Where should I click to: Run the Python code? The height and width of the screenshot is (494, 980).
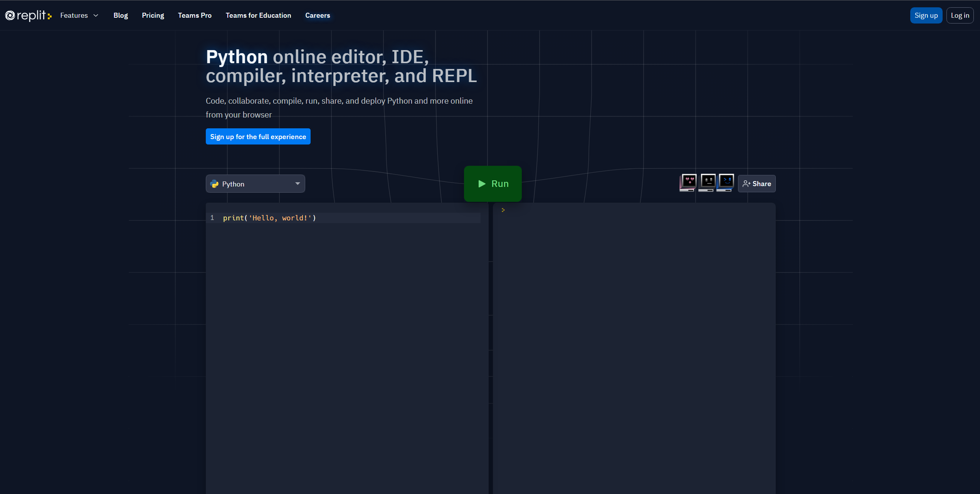[x=493, y=184]
